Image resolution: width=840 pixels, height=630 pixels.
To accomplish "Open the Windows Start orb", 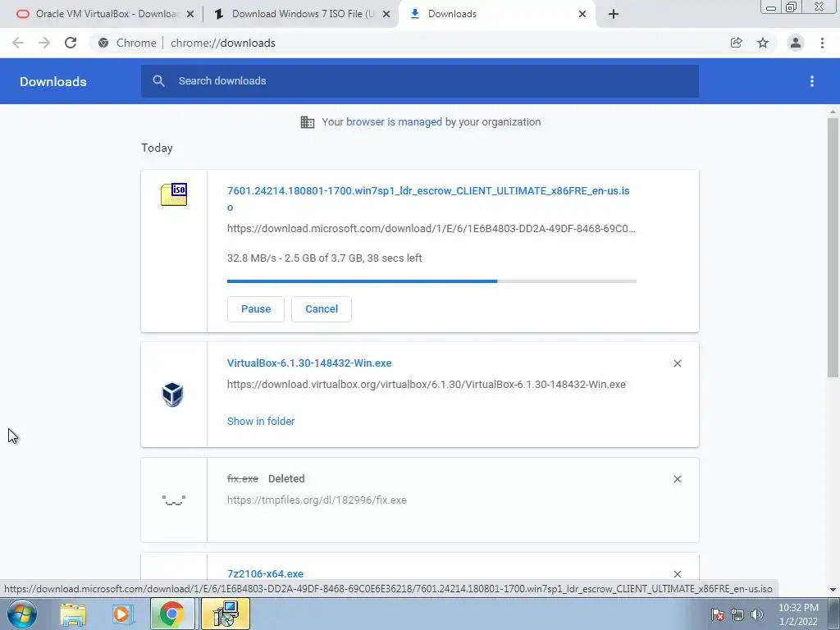I will (x=22, y=614).
